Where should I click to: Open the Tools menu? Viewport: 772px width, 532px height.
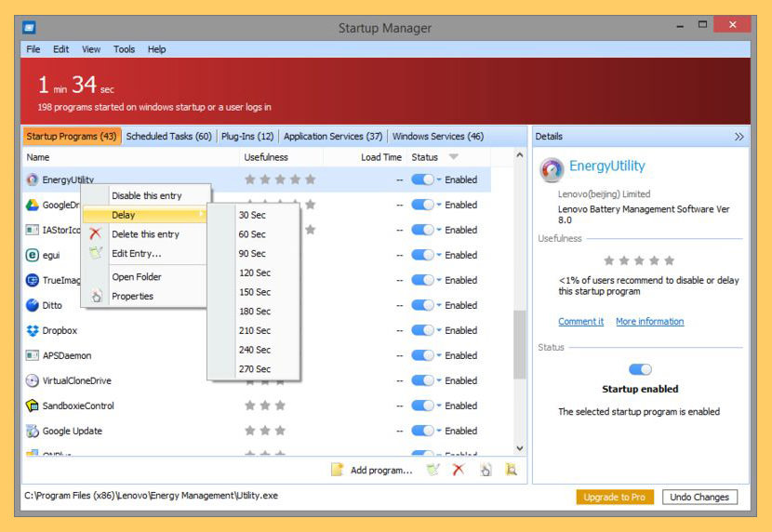tap(124, 49)
